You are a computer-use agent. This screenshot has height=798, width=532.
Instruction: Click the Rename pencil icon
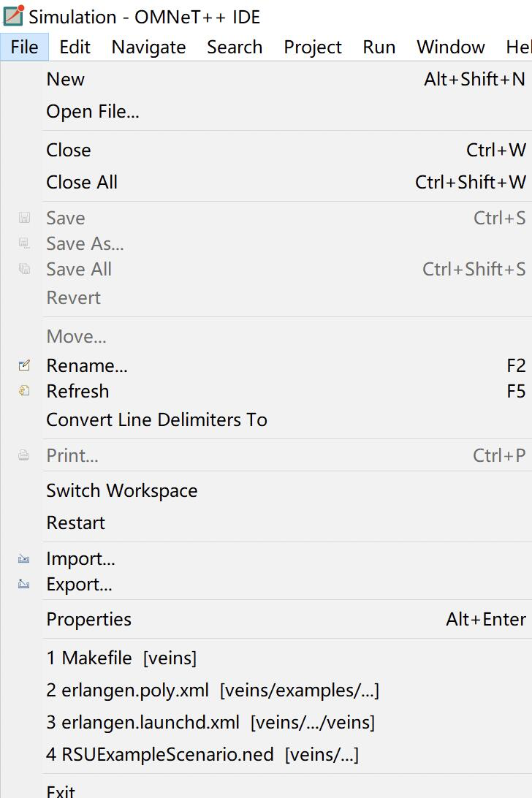click(24, 365)
